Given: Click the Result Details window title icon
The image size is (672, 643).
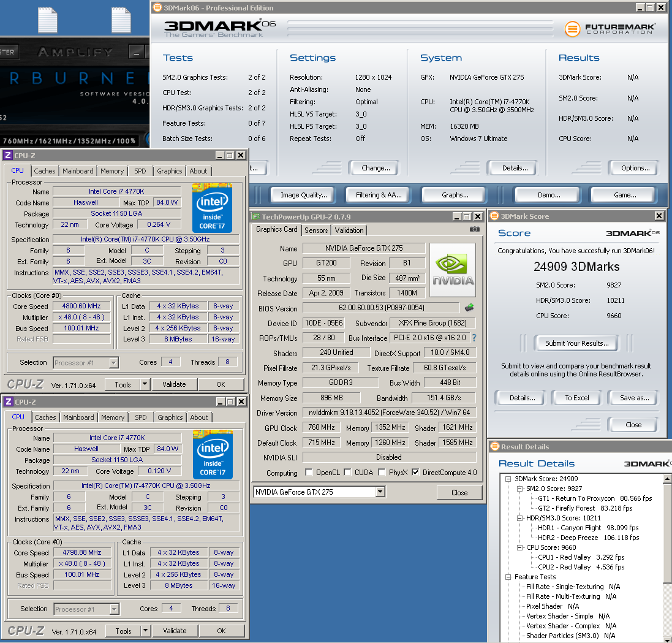Looking at the screenshot, I should click(495, 446).
